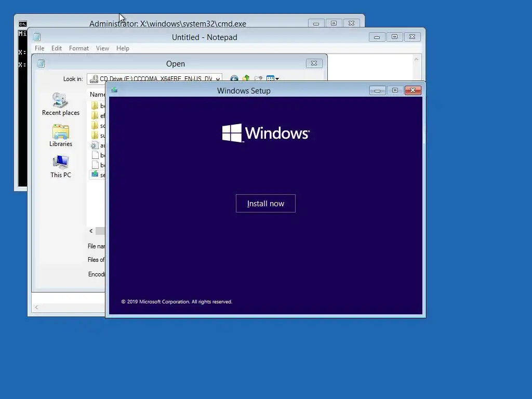Screen dimensions: 532x399
Task: Click Notepad's horizontal scrollbar left arrow
Action: (x=36, y=308)
